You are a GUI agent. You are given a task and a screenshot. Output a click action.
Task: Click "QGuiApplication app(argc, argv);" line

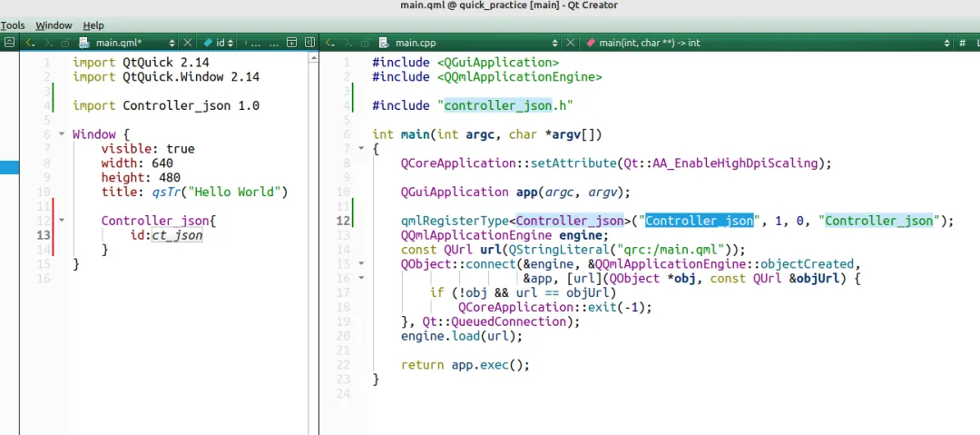coord(515,193)
